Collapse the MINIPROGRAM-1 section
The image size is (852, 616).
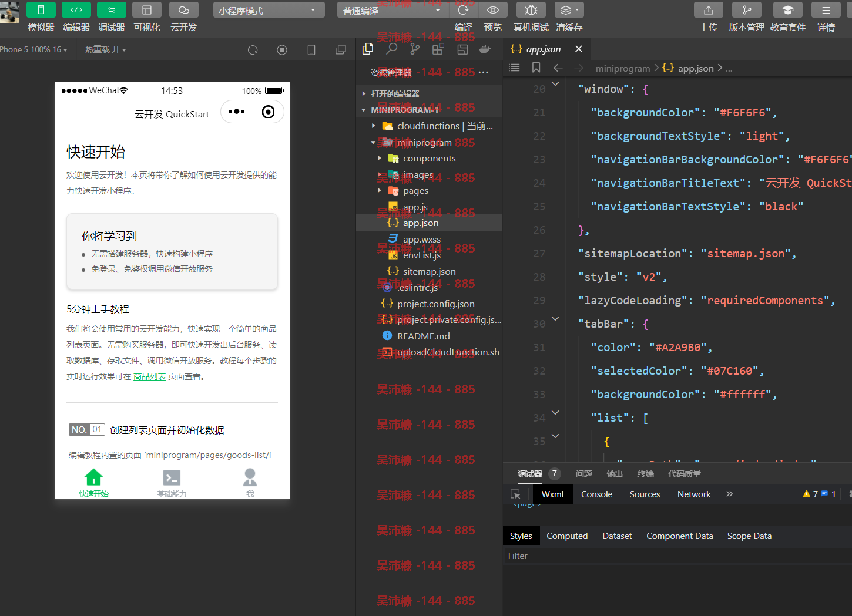click(x=429, y=109)
